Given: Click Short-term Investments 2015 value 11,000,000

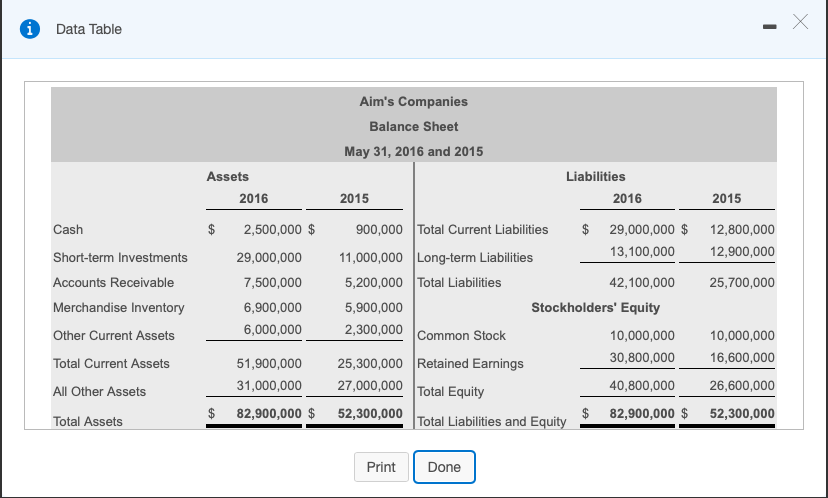Looking at the screenshot, I should coord(371,258).
